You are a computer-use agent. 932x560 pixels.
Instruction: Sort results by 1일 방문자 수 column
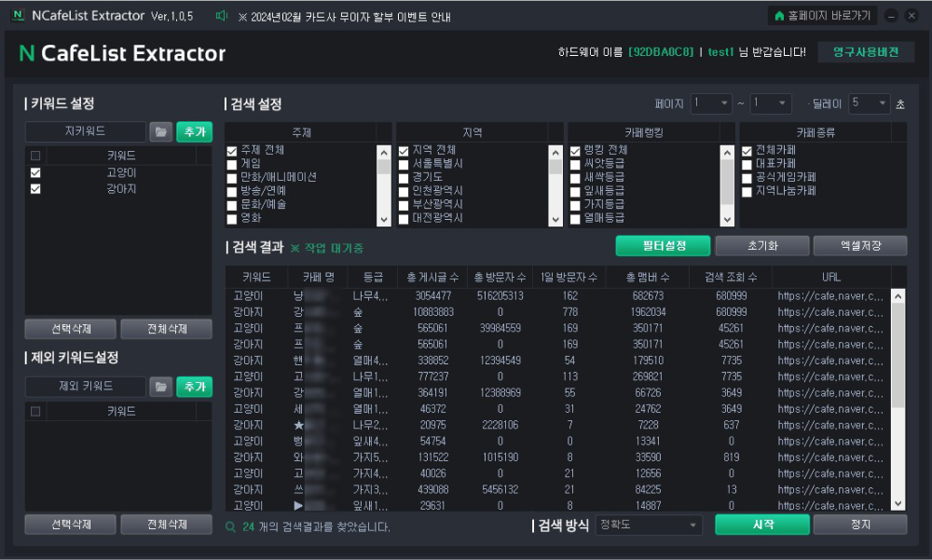569,277
